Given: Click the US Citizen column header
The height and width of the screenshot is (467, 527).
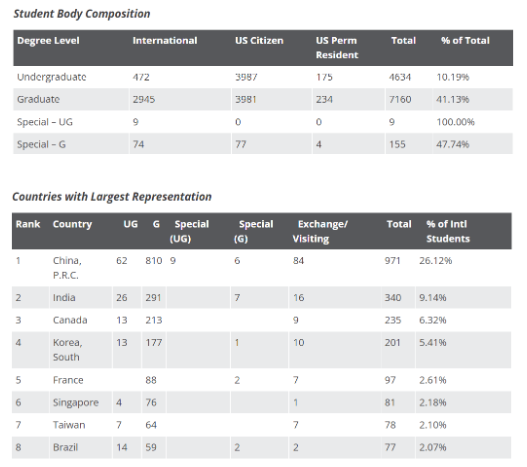Looking at the screenshot, I should pyautogui.click(x=259, y=40).
